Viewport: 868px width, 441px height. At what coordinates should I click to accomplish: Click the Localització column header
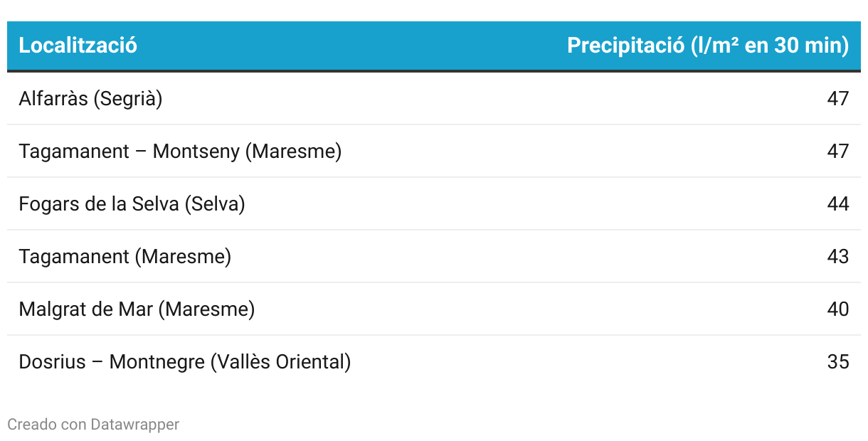coord(78,46)
